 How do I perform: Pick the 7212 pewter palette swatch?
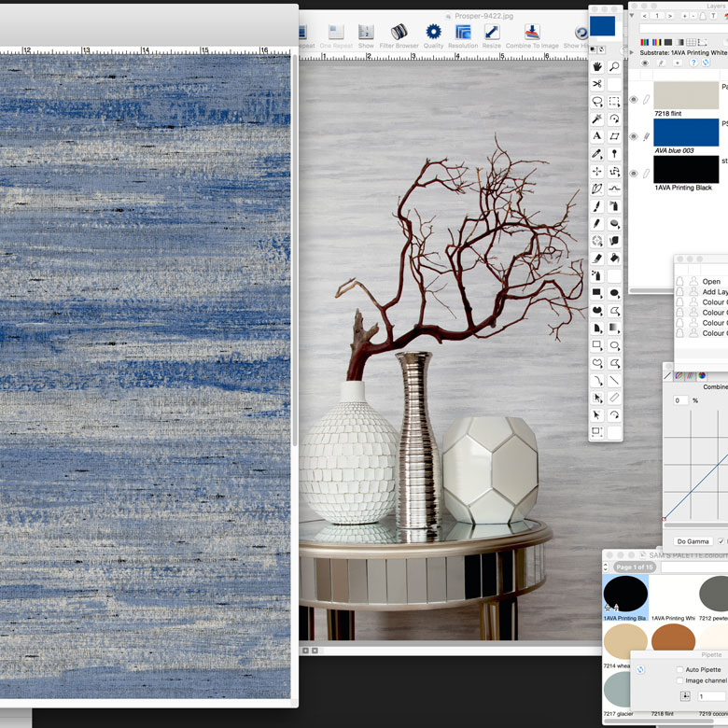click(715, 594)
